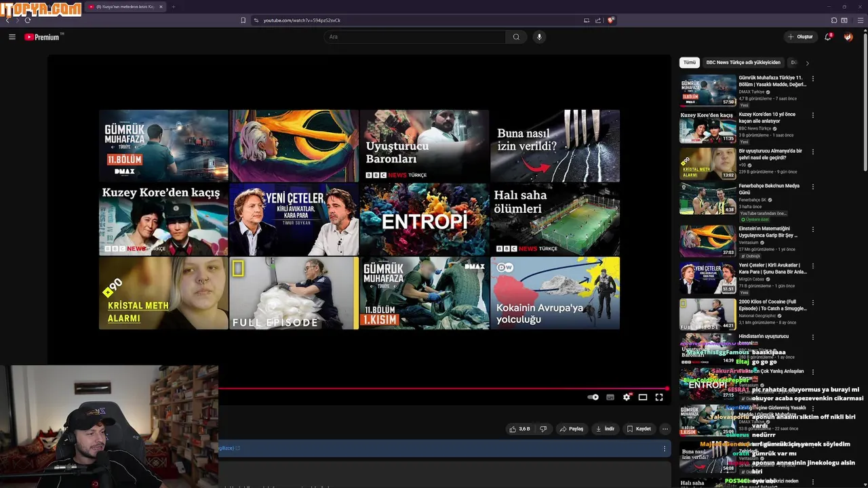Click endscreen Yeni Çeteler Kirli Avukatlar thumbnail
Image resolution: width=868 pixels, height=488 pixels.
(294, 220)
